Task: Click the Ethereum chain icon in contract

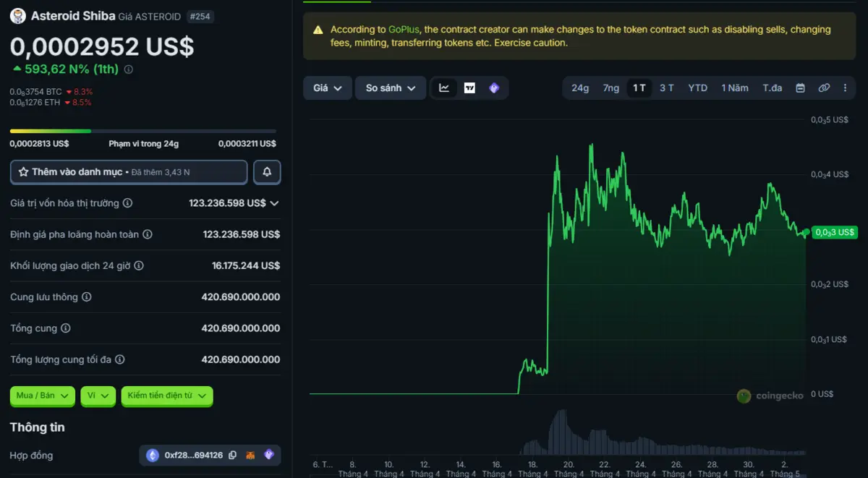Action: point(153,455)
